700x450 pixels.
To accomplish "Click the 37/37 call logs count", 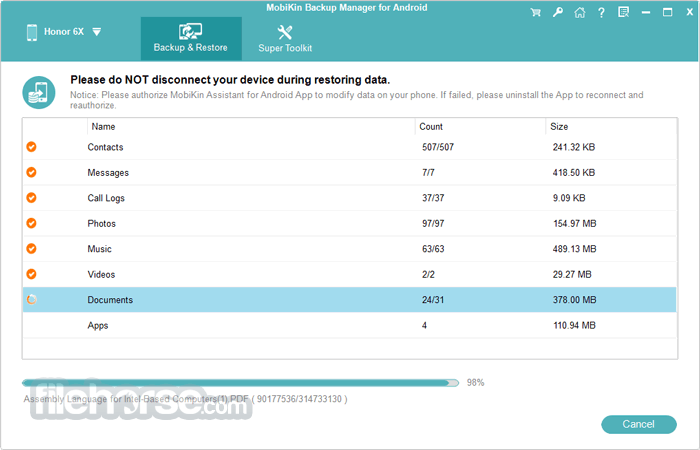I will pos(433,198).
